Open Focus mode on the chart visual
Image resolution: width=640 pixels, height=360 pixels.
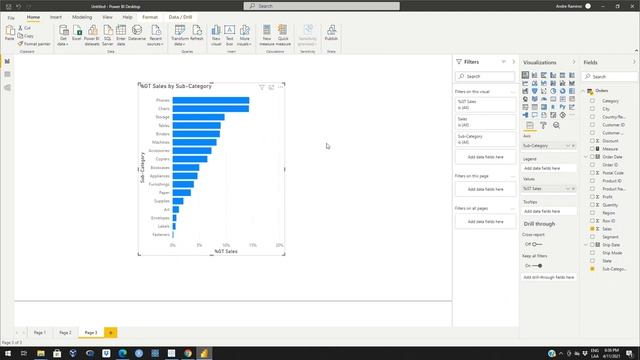pyautogui.click(x=271, y=87)
